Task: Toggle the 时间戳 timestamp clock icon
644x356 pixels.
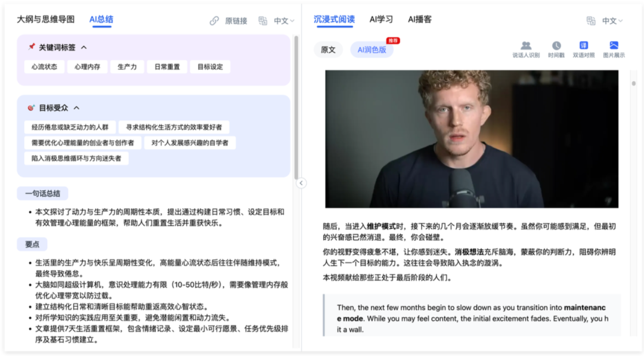Action: coord(556,45)
